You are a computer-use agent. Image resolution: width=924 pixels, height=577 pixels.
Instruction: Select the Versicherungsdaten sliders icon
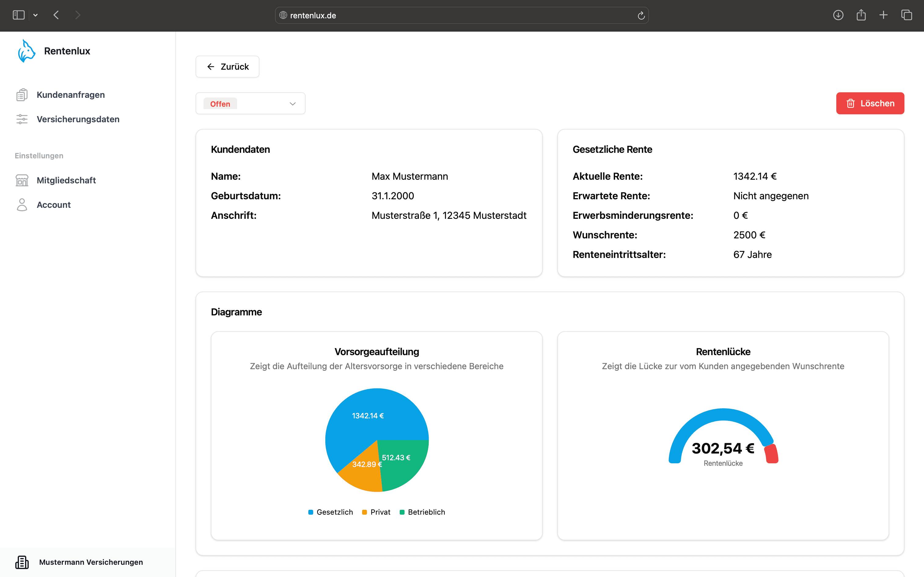coord(22,119)
